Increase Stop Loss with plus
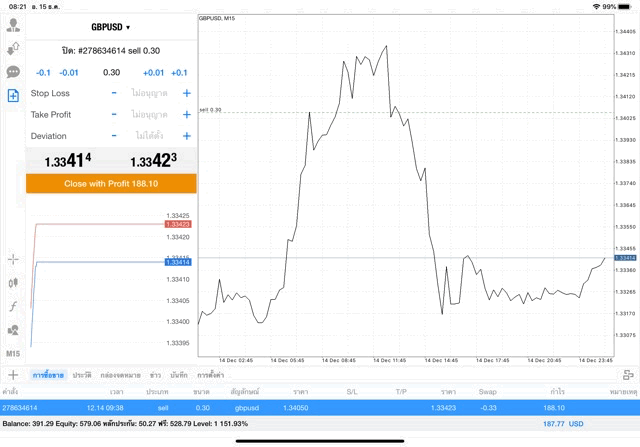 pos(187,93)
